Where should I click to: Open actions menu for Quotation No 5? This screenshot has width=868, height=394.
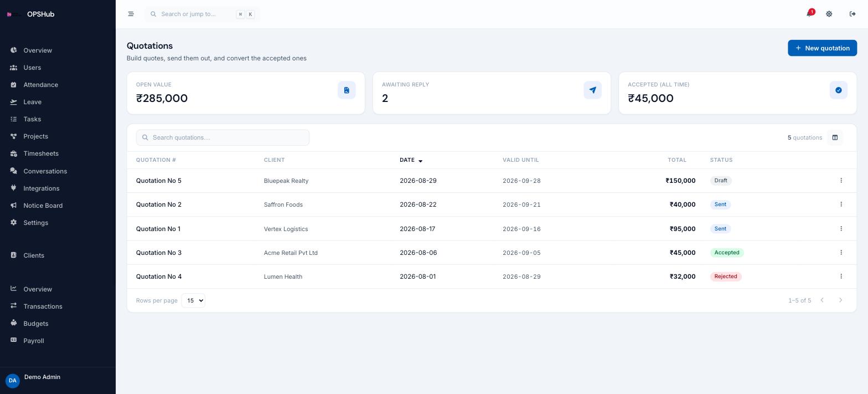tap(841, 180)
